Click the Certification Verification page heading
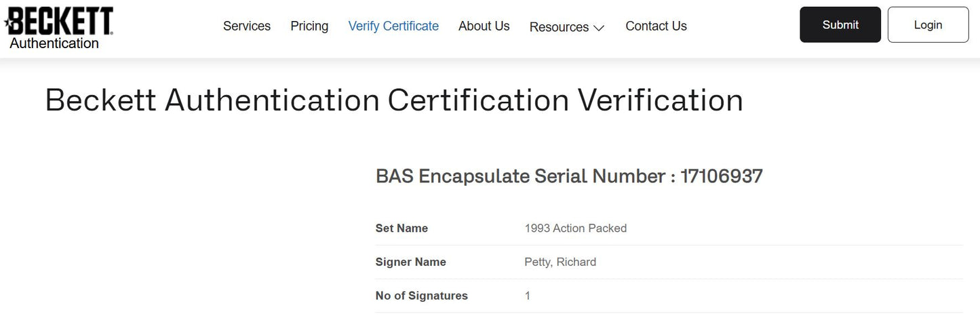 pyautogui.click(x=394, y=100)
